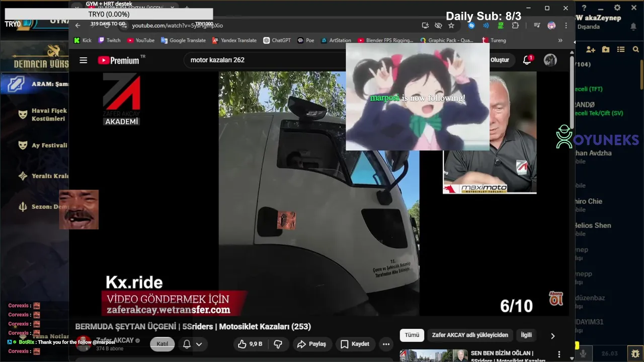The height and width of the screenshot is (362, 644).
Task: Open the Google Translate bookmark
Action: click(x=183, y=40)
